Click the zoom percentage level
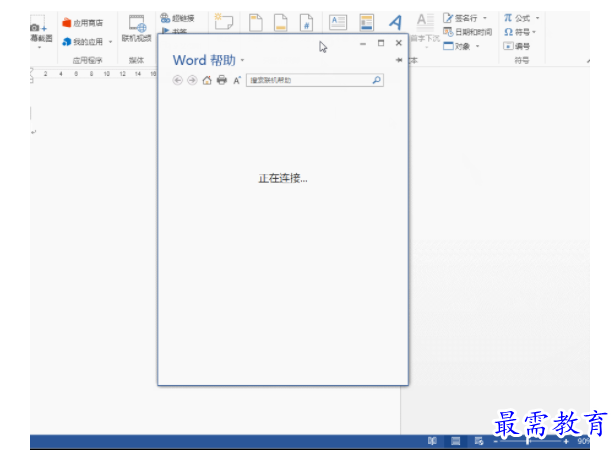616x455 pixels. click(583, 441)
